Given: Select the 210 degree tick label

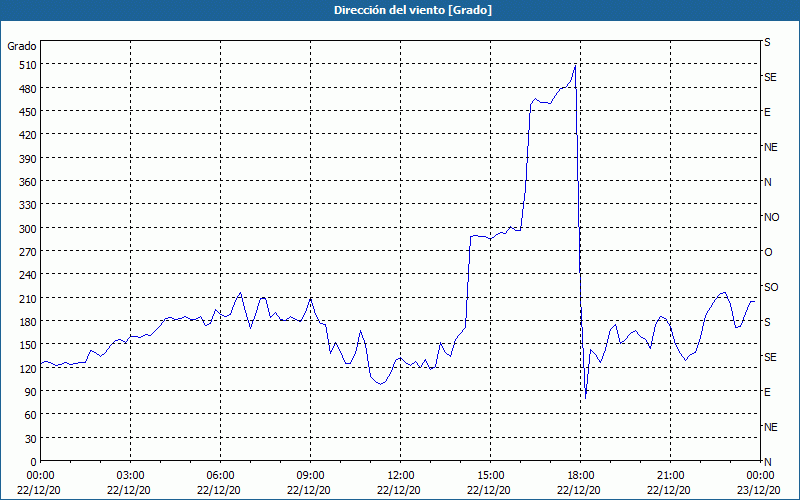Looking at the screenshot, I should tap(28, 298).
